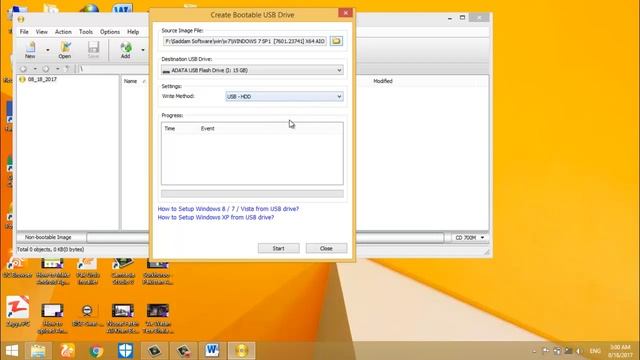This screenshot has width=640, height=360.
Task: Open the Windows 8 / 7 / Vista setup link
Action: tap(228, 209)
